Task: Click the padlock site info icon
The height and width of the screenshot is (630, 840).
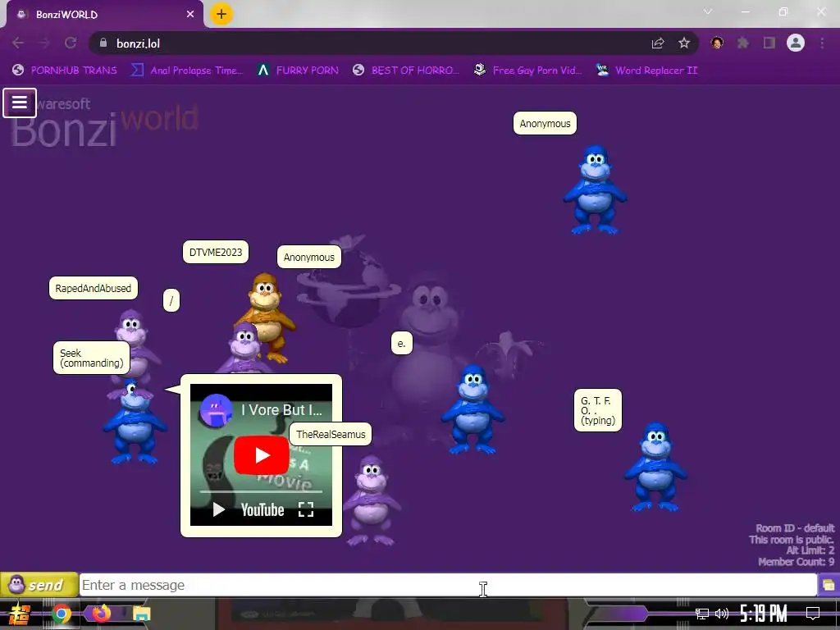Action: tap(103, 43)
